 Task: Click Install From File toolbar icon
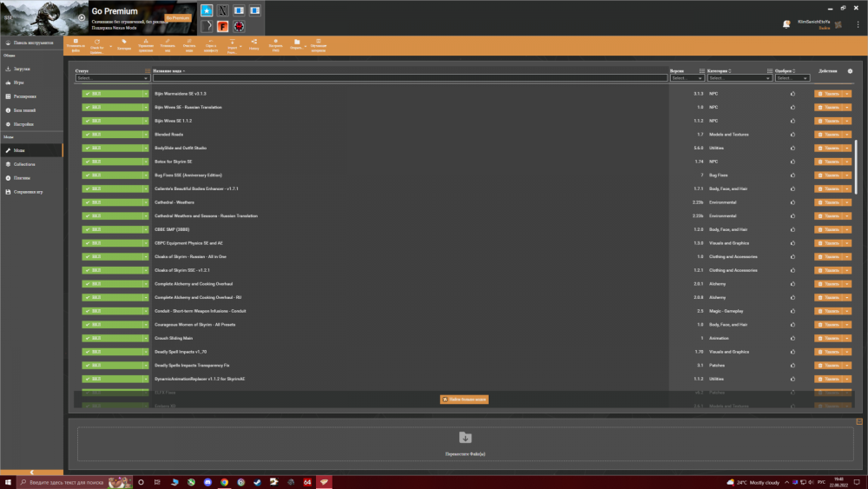pyautogui.click(x=76, y=45)
